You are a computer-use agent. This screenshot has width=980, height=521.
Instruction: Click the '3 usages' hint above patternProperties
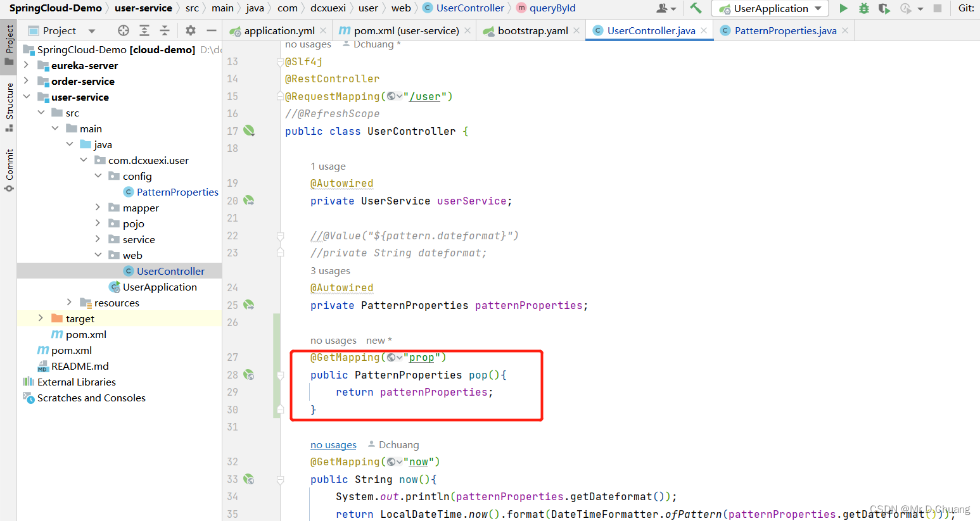330,270
